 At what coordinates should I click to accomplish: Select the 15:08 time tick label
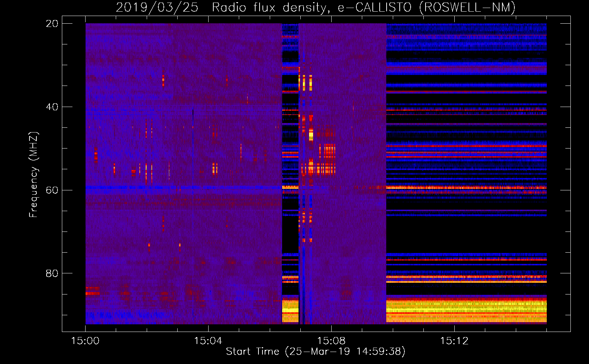(x=331, y=341)
